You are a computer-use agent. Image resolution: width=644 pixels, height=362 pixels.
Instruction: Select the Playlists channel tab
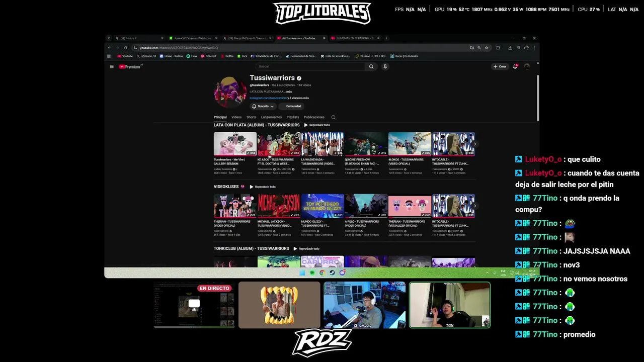tap(293, 117)
